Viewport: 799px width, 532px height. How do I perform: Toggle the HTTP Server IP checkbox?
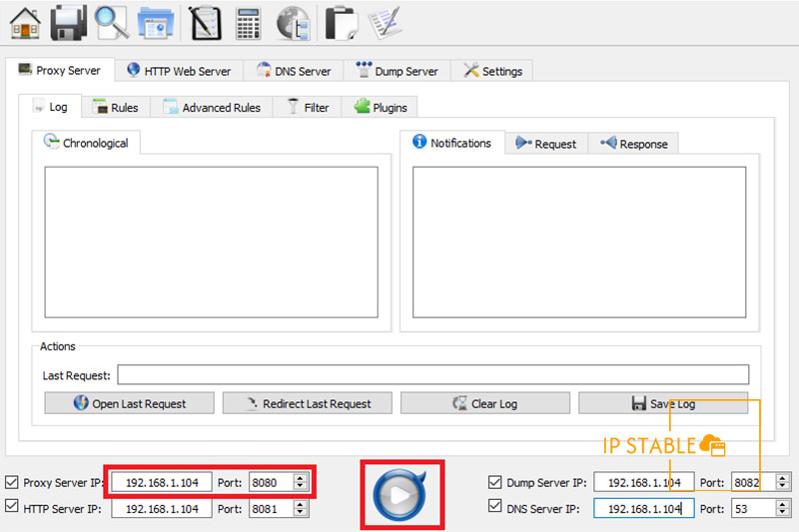click(x=12, y=508)
